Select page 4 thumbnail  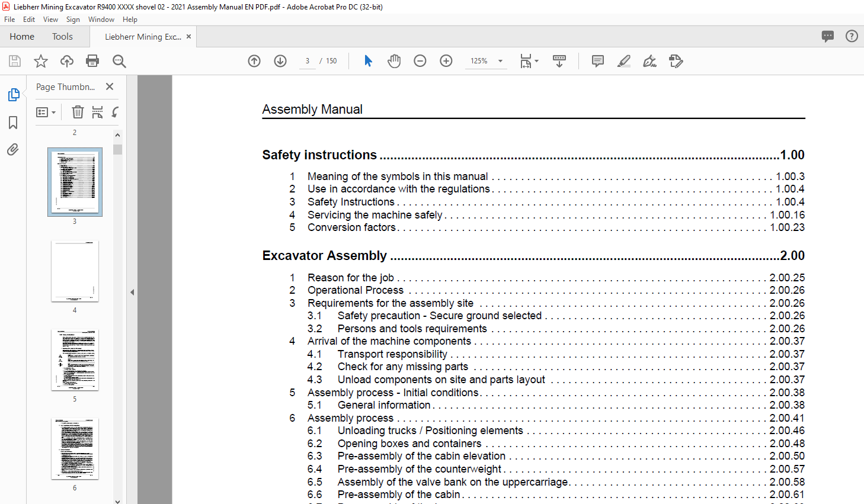click(x=75, y=271)
